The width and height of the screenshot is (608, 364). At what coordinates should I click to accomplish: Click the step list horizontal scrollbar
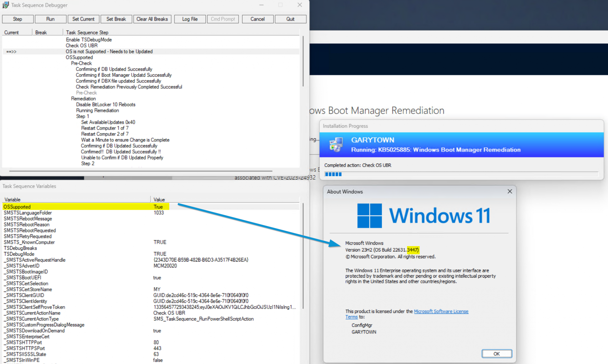(141, 171)
